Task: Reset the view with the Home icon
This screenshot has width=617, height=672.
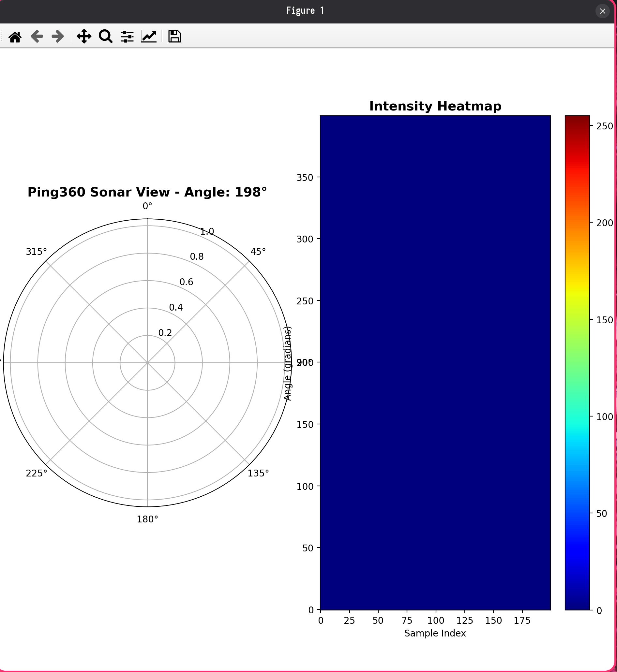Action: pos(15,37)
